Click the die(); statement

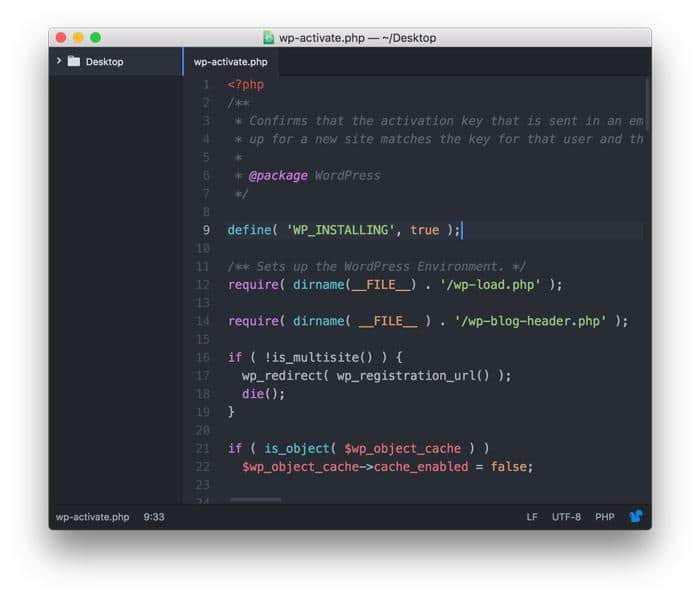tap(263, 394)
